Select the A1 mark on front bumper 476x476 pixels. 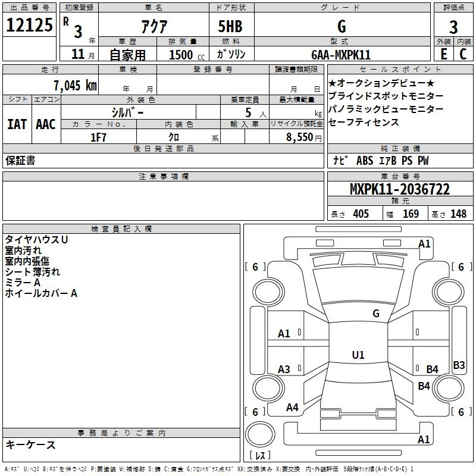click(x=424, y=243)
